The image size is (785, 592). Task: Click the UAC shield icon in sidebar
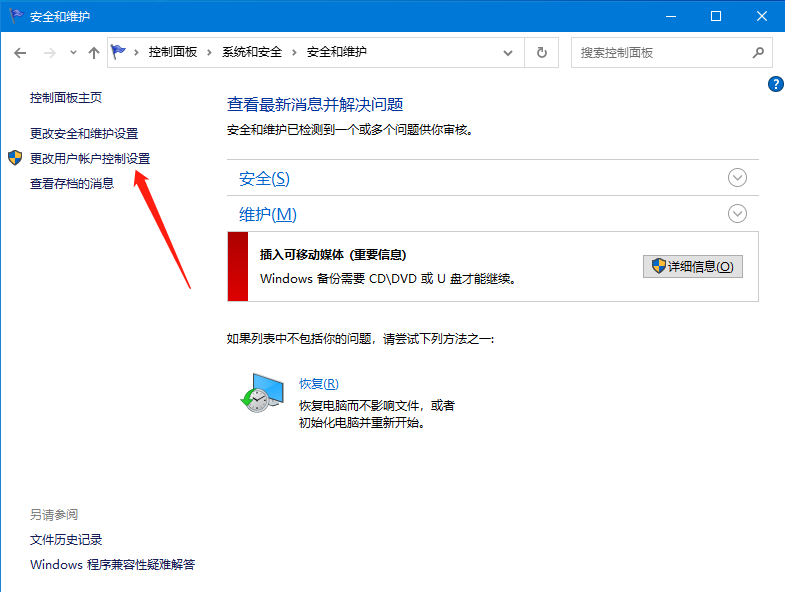point(14,158)
